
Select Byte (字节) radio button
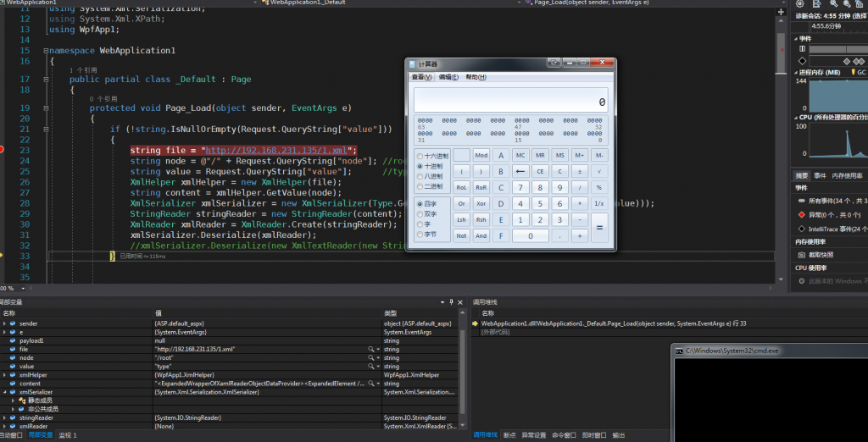click(x=420, y=235)
